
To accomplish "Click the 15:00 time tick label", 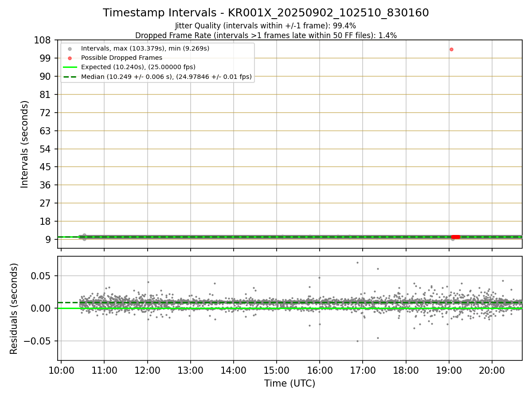I will pos(277,371).
